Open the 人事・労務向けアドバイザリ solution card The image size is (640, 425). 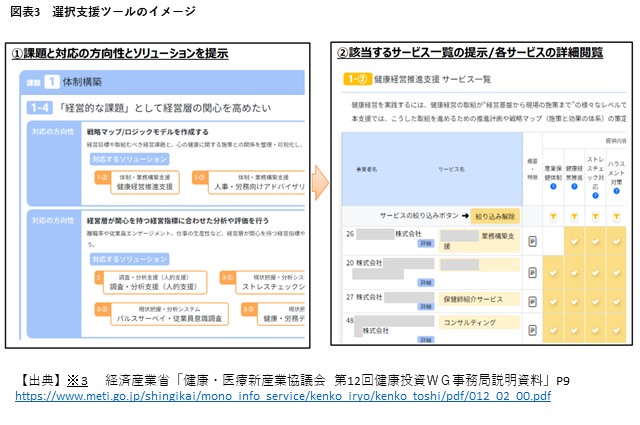click(257, 182)
